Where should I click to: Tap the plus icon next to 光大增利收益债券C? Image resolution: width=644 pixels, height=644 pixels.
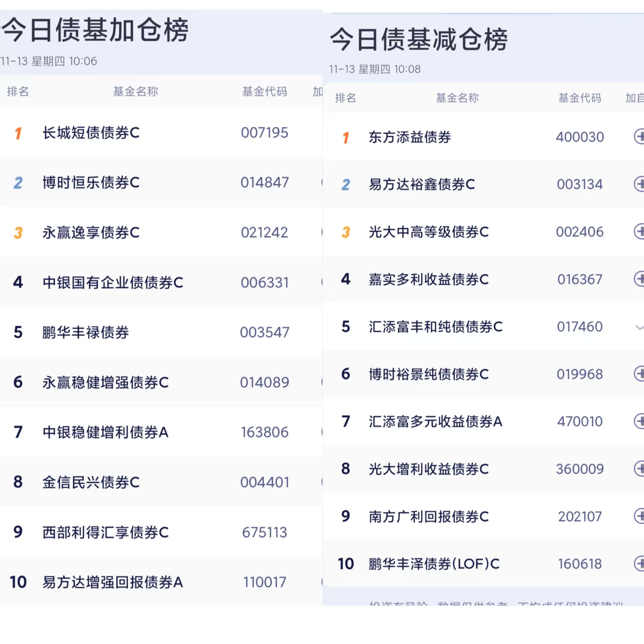(x=639, y=469)
